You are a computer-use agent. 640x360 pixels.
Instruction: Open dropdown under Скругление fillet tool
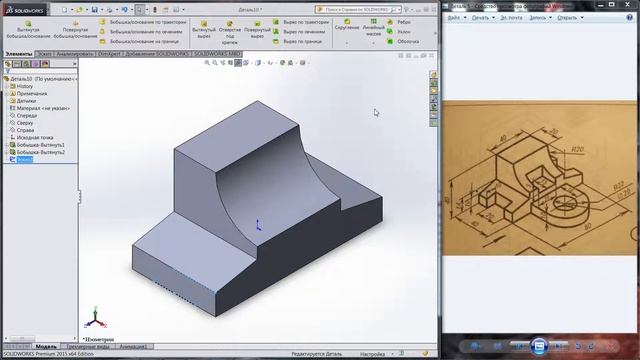347,43
